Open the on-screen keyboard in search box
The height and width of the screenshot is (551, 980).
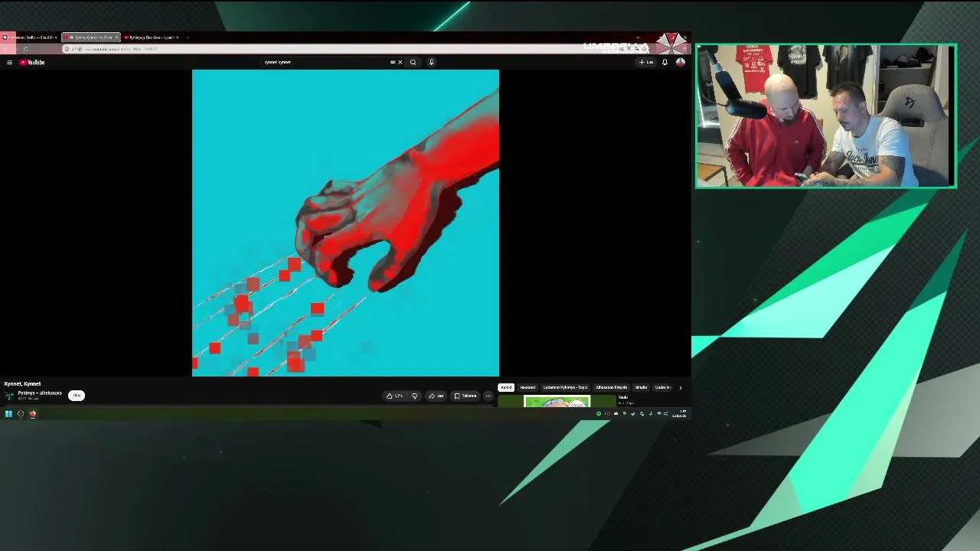[393, 62]
